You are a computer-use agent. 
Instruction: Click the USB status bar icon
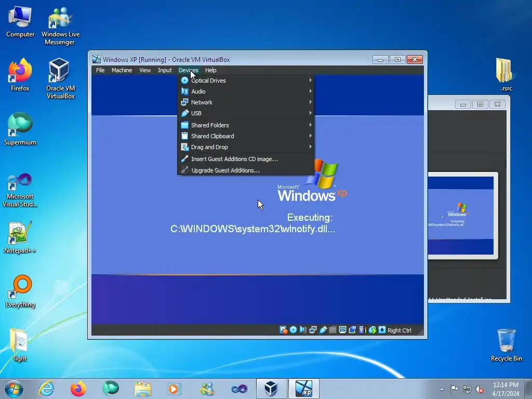pyautogui.click(x=323, y=330)
